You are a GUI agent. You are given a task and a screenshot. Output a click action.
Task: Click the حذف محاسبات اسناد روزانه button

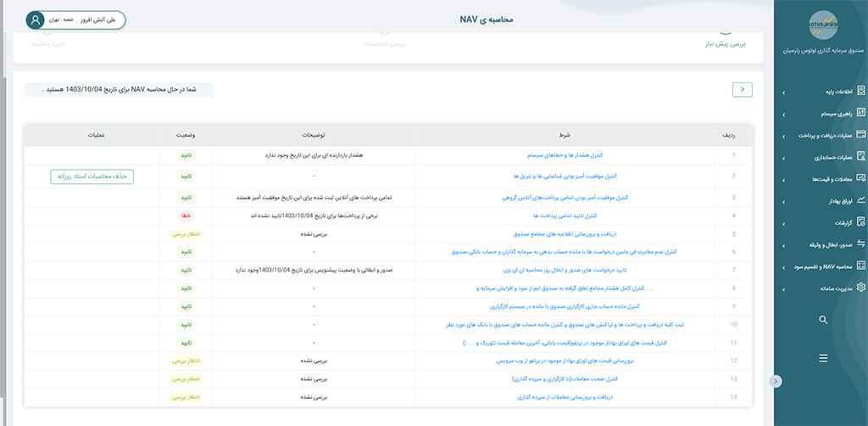(92, 176)
